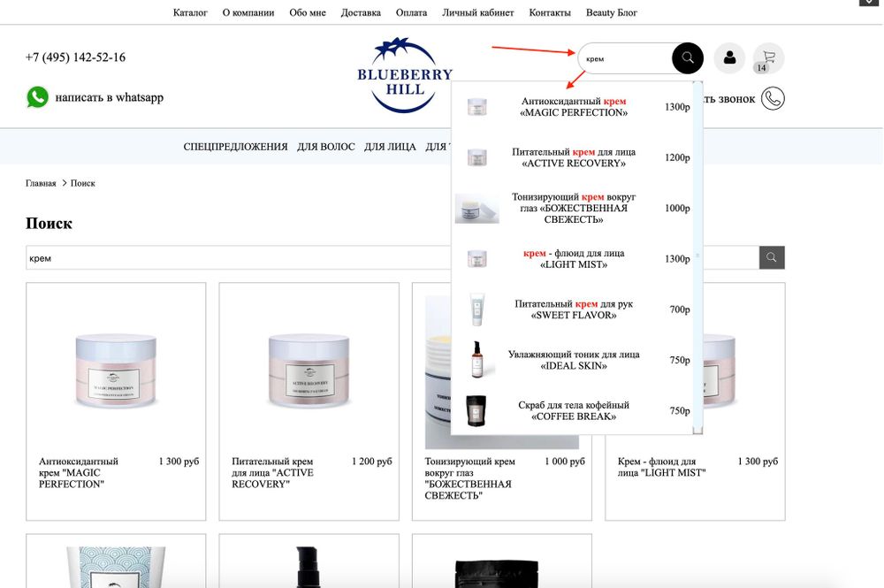This screenshot has height=588, width=884.
Task: Click product title Тонизирующий крем вокруг глаз in grid
Action: tap(469, 478)
